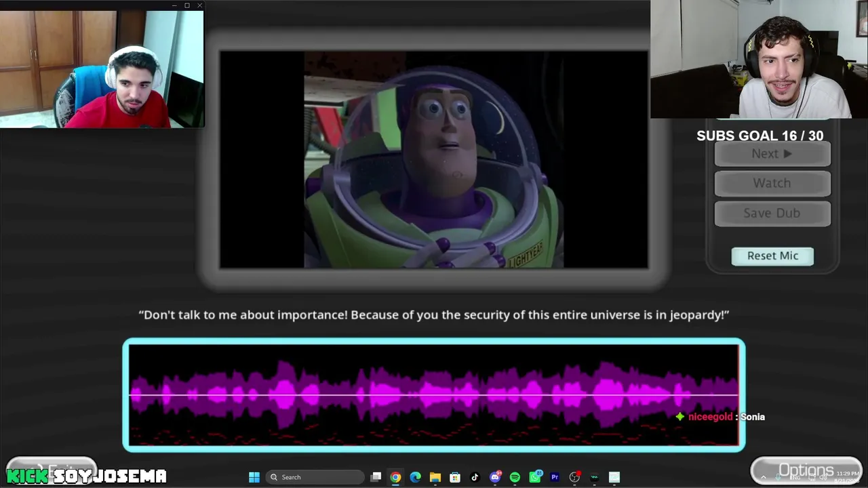
Task: Click the Save Dub button
Action: [x=772, y=213]
